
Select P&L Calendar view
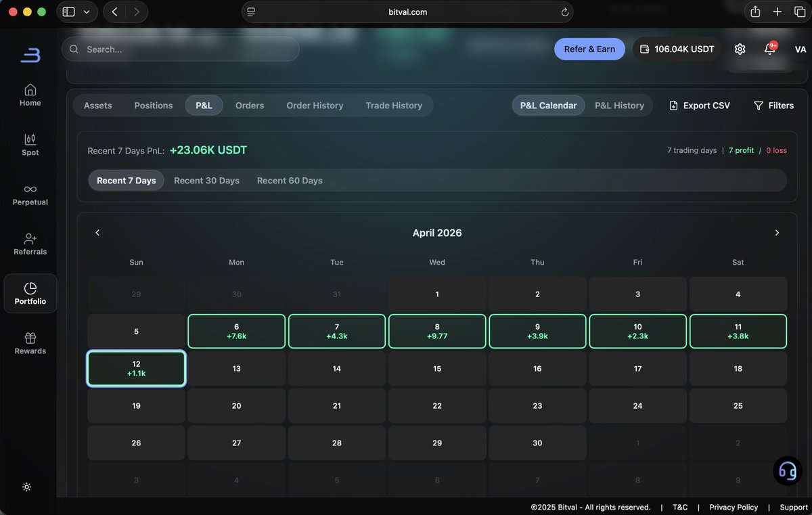(x=548, y=106)
